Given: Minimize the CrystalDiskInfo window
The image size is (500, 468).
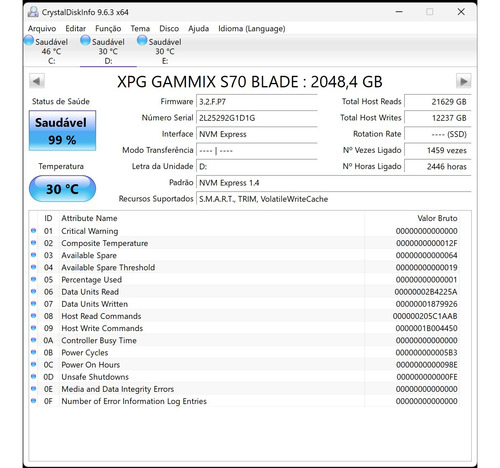Looking at the screenshot, I should [399, 12].
